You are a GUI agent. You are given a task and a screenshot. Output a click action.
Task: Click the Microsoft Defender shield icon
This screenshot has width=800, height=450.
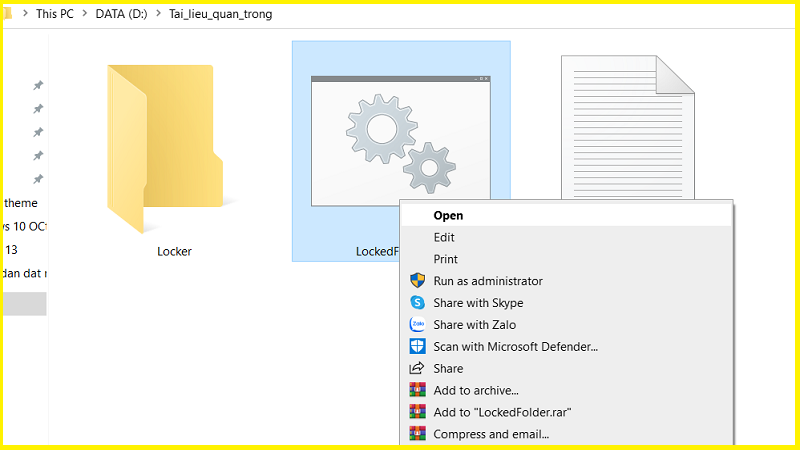coord(417,346)
